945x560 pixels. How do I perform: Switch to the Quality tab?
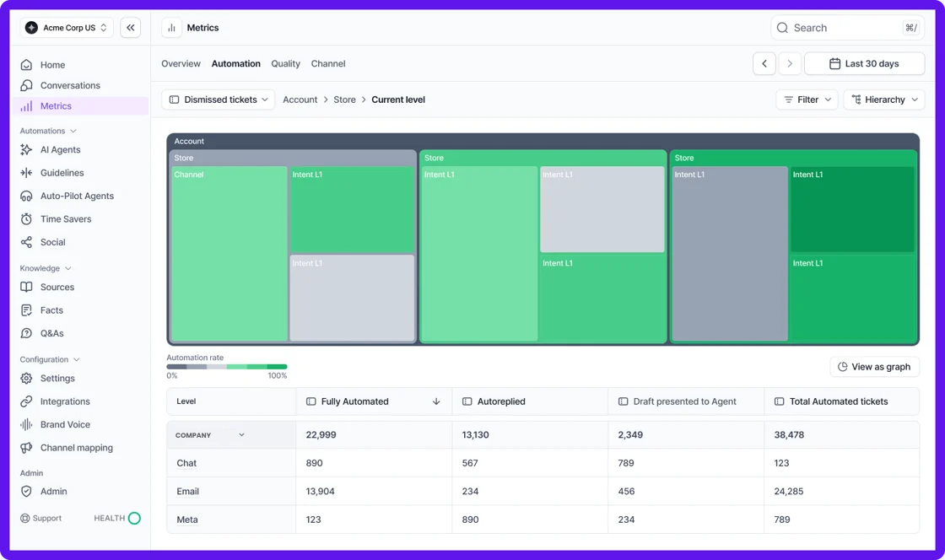point(285,63)
